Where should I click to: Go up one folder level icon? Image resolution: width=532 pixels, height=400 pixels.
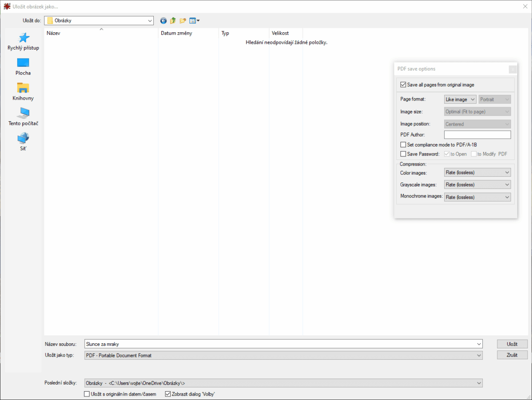click(173, 20)
